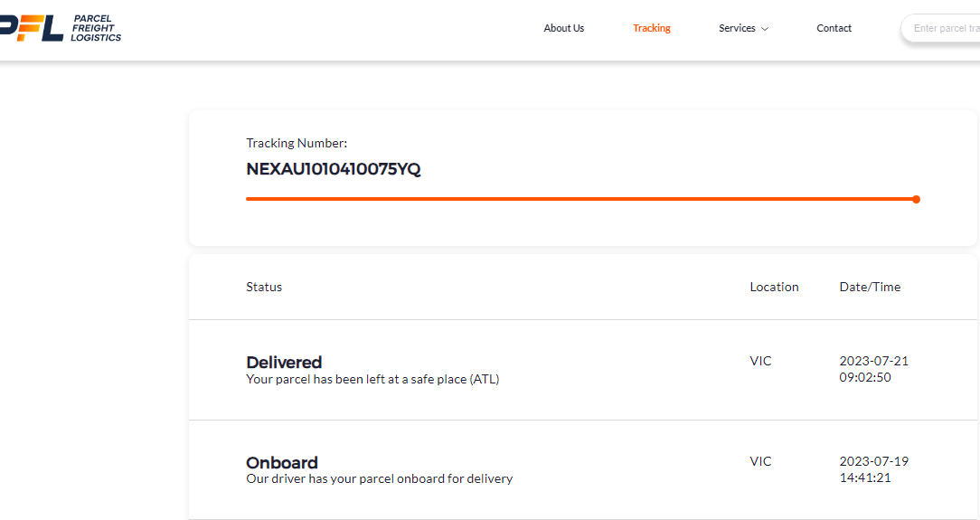
Task: Click the VIC location in the Delivered row
Action: [760, 361]
